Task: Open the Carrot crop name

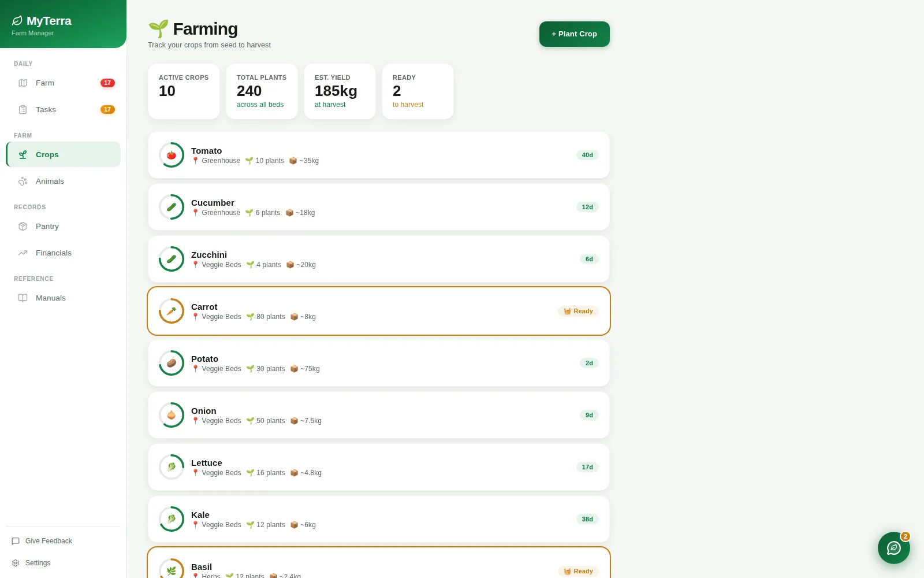Action: [204, 307]
